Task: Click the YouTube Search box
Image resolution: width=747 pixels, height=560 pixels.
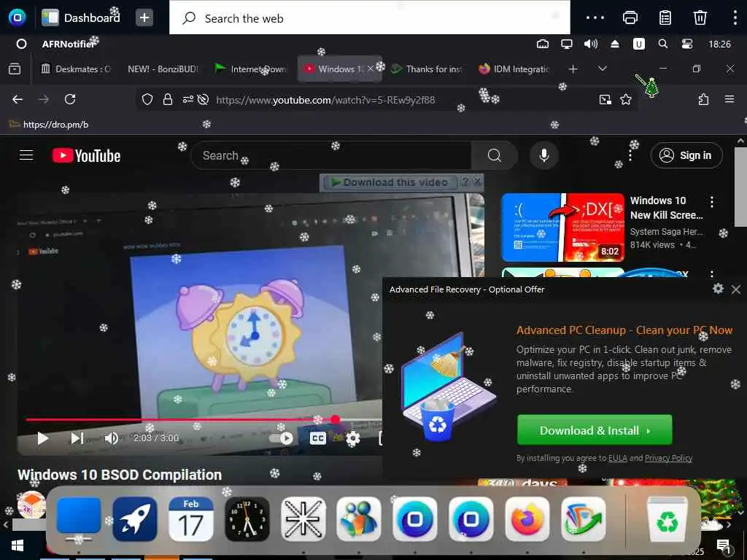Action: coord(331,156)
